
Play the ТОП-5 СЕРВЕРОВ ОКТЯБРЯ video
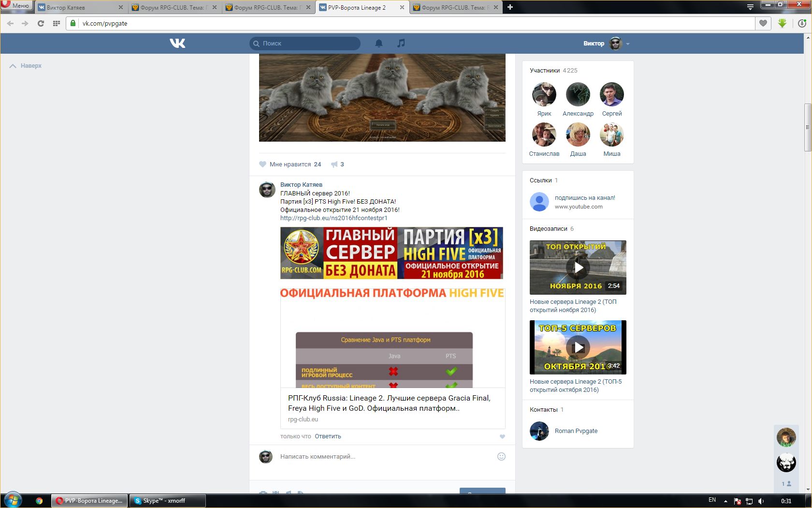578,347
